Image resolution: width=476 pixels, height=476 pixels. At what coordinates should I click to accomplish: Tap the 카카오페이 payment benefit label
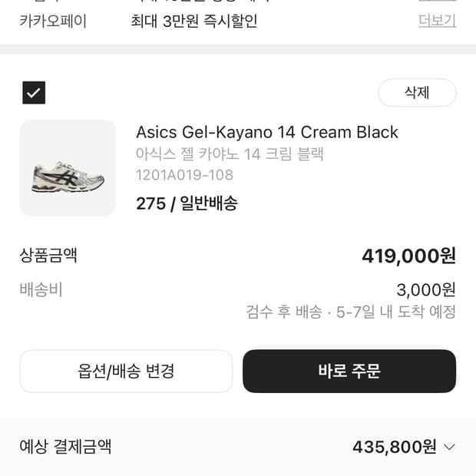53,21
